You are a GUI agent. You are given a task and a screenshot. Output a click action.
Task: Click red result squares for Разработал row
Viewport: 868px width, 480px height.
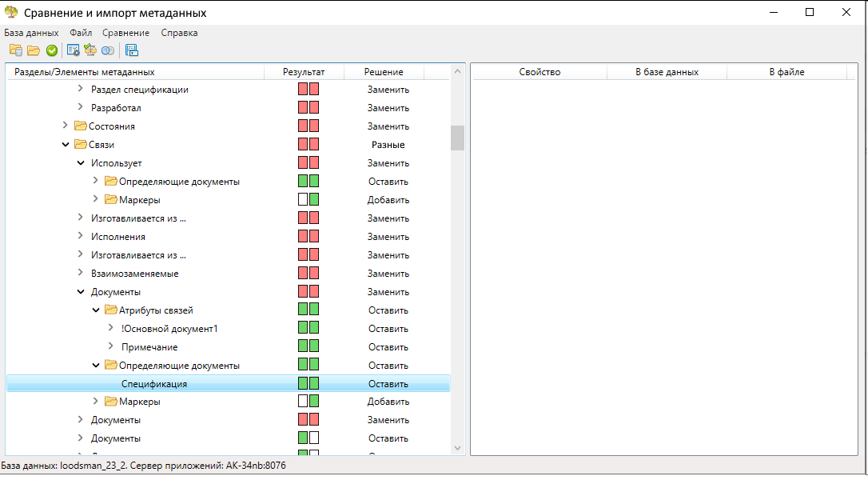click(x=308, y=108)
